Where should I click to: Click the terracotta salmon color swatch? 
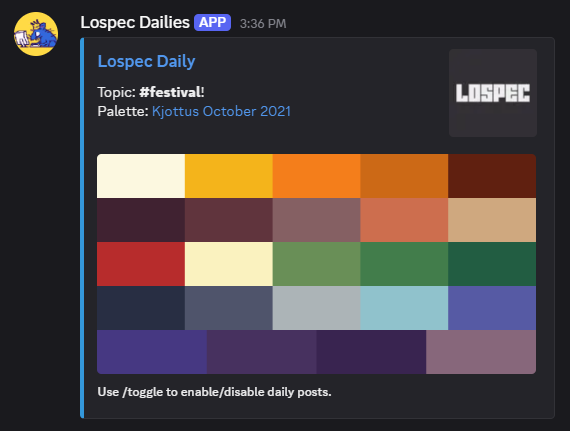(x=404, y=220)
